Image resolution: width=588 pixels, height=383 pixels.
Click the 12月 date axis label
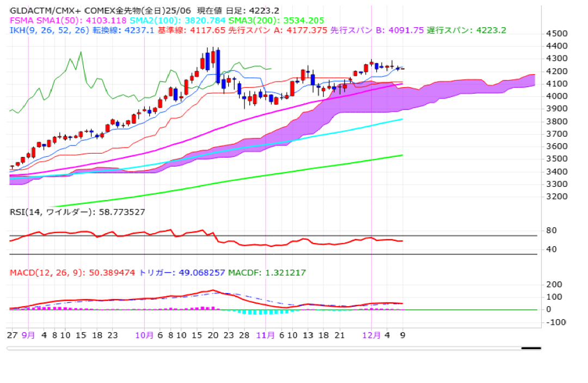click(371, 335)
